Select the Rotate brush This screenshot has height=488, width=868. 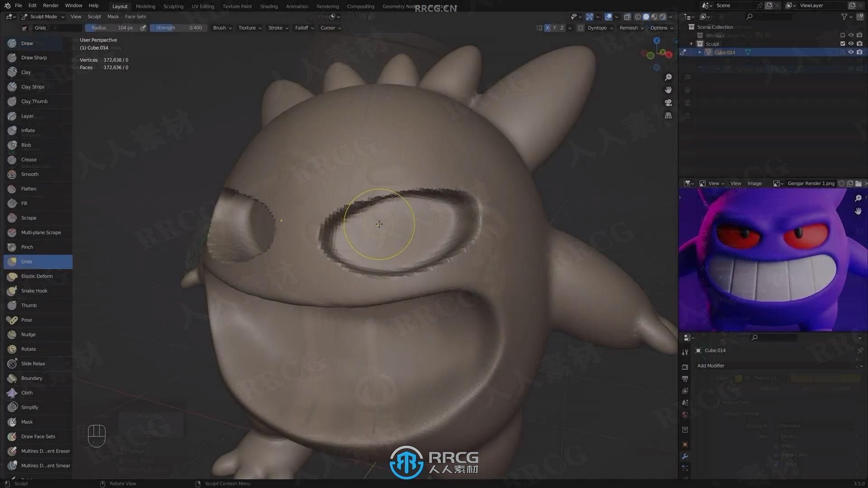38,349
